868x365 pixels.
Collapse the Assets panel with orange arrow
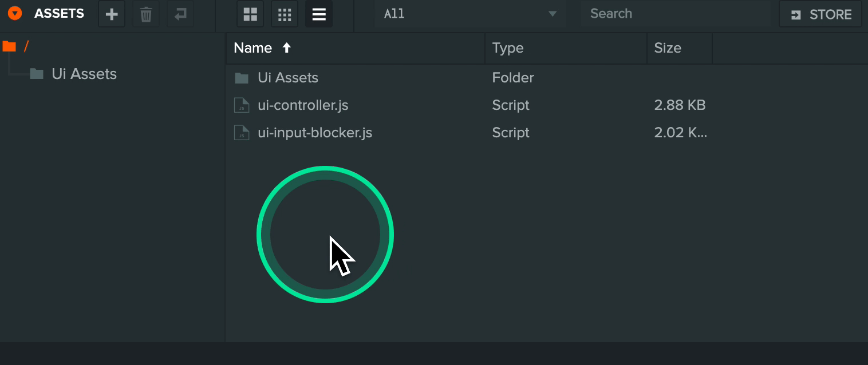click(x=15, y=14)
